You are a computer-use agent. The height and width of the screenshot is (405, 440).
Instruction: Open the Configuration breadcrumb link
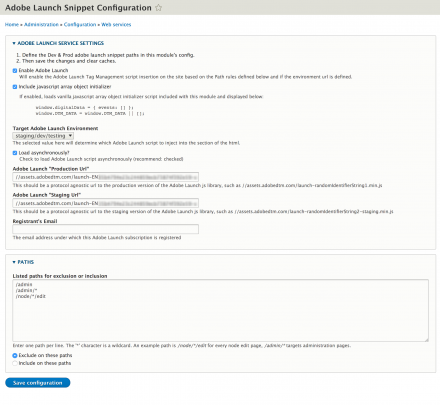coord(80,25)
